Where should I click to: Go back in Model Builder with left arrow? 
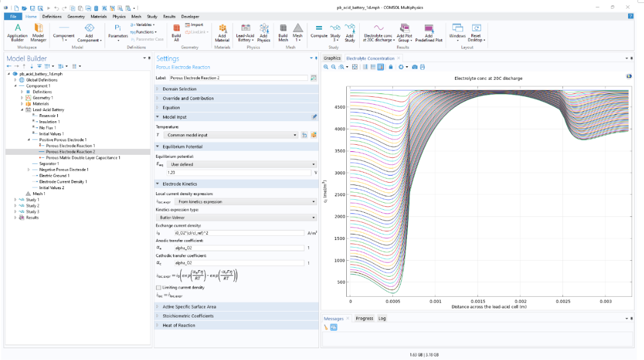pos(9,66)
